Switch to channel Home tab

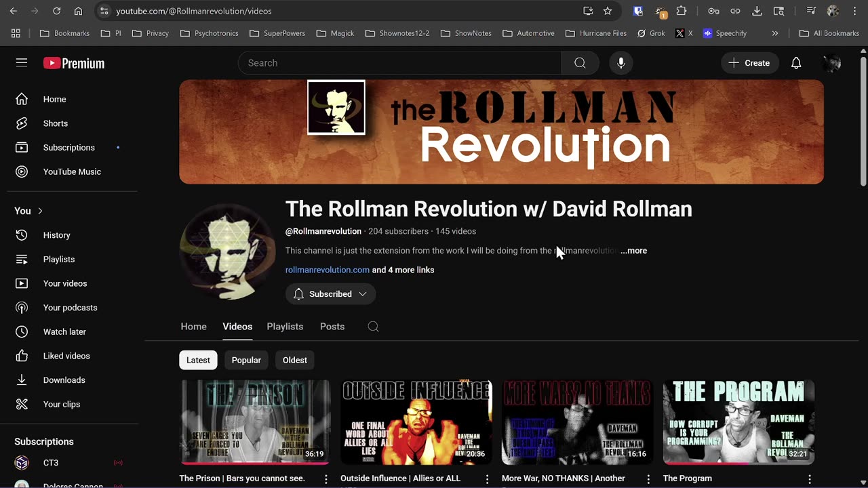click(193, 327)
